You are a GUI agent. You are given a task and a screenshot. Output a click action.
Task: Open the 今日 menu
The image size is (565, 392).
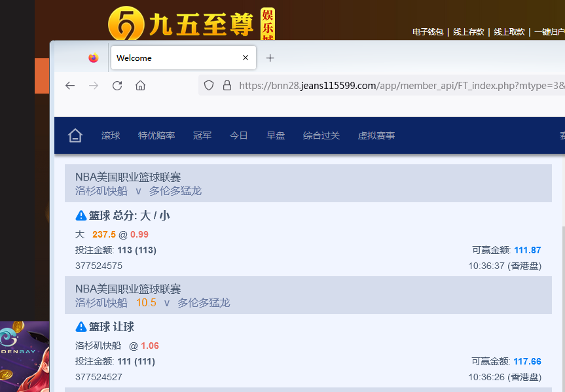point(239,136)
